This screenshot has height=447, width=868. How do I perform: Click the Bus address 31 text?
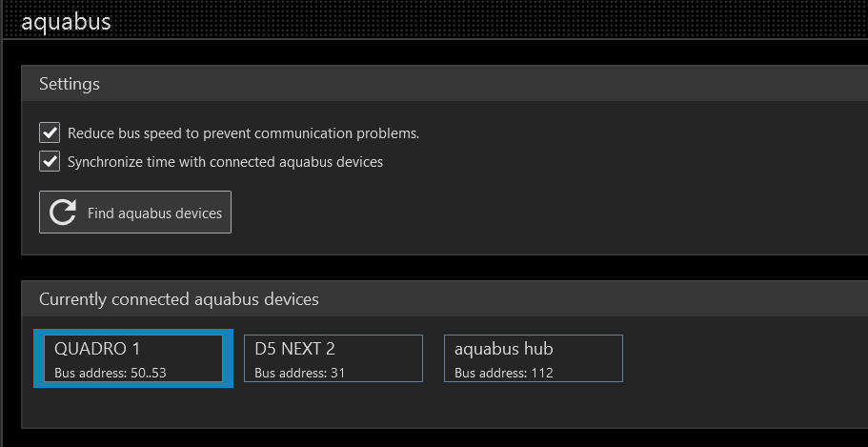(299, 373)
